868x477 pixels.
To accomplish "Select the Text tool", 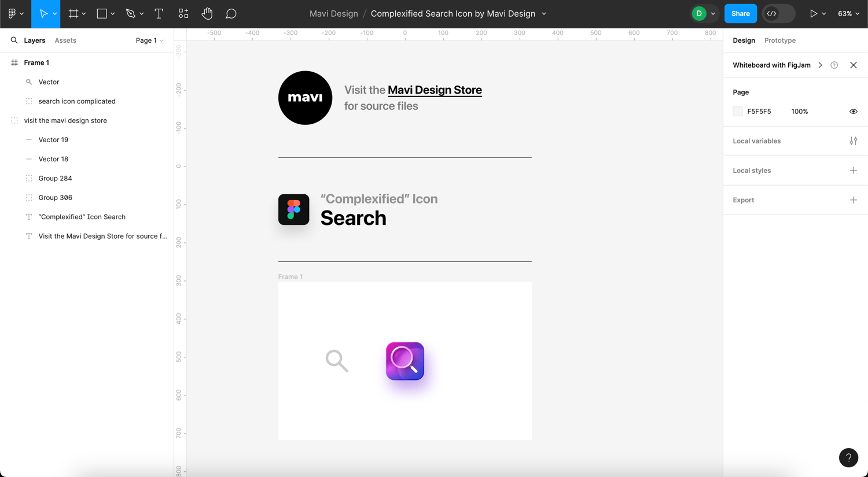I will (x=159, y=13).
